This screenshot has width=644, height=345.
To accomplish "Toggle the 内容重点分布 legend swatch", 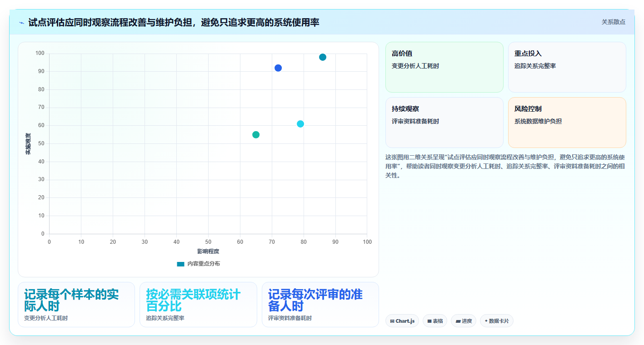I will [x=180, y=264].
